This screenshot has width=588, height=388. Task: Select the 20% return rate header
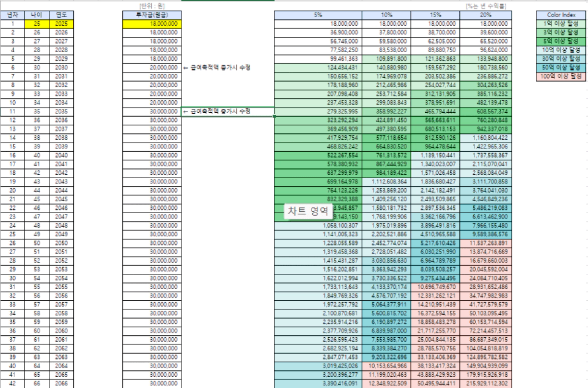point(486,15)
